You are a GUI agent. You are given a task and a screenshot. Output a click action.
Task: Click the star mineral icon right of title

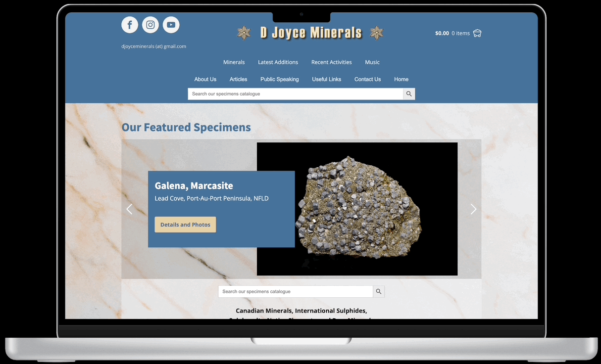pyautogui.click(x=377, y=33)
